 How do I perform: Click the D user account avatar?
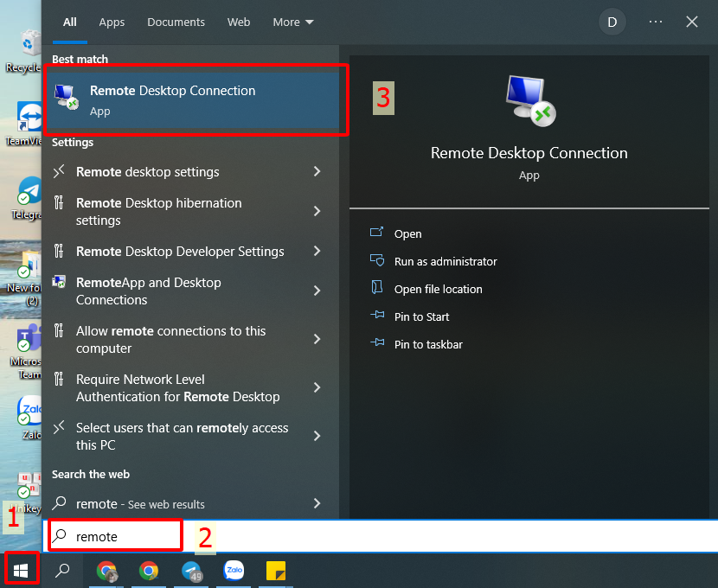click(x=612, y=22)
